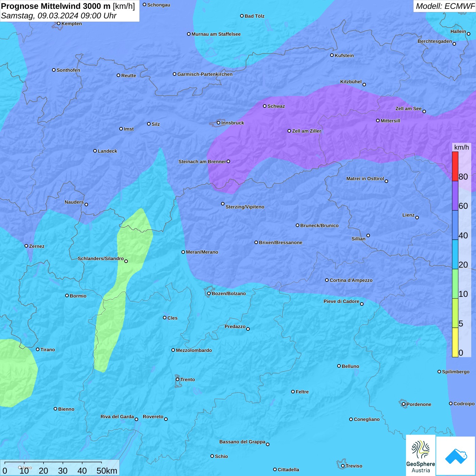
Task: Click the Steinach am Brenner label
Action: point(202,161)
